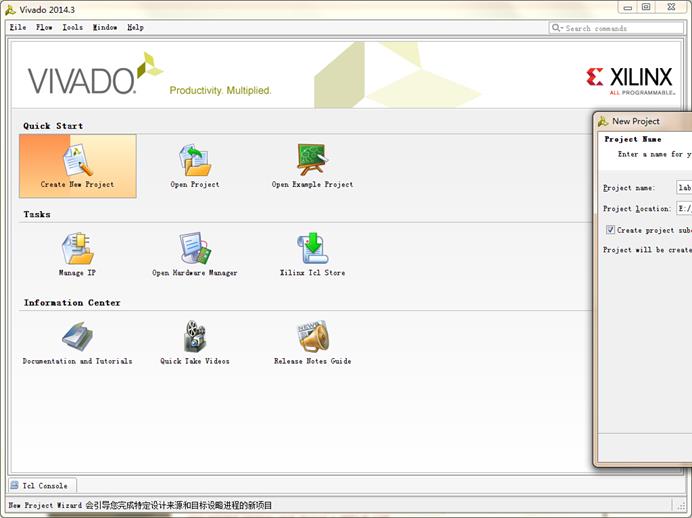The width and height of the screenshot is (692, 518).
Task: Click the Xilinx logo
Action: pyautogui.click(x=630, y=81)
